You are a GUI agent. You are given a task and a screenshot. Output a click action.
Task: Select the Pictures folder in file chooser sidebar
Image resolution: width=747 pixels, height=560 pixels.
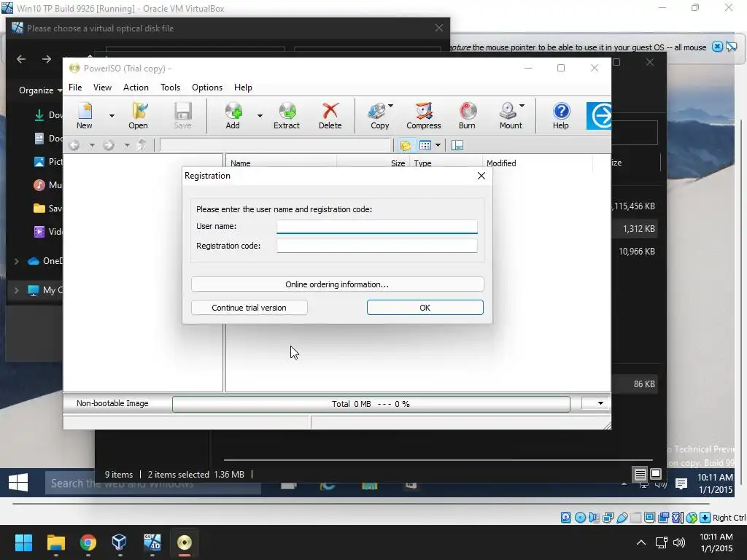pos(48,161)
